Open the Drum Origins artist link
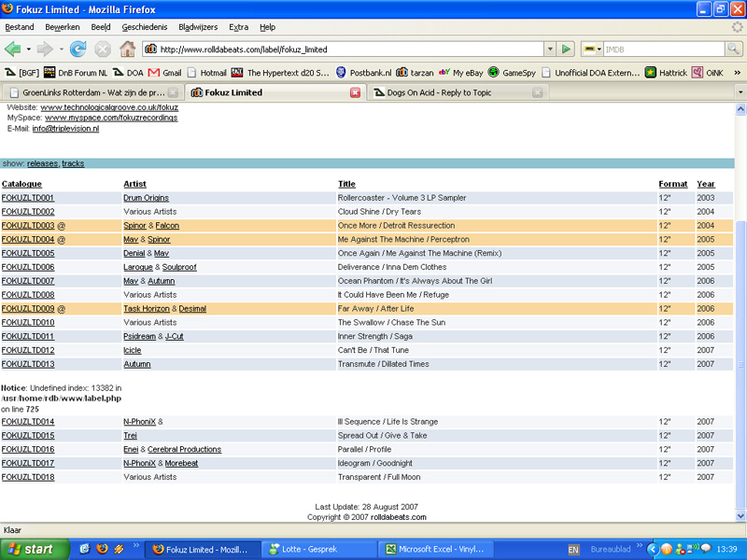747x560 pixels. (x=147, y=198)
